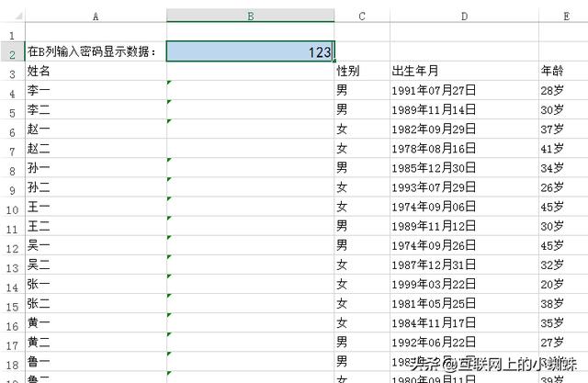Click gender cell in 赵二 row

362,149
